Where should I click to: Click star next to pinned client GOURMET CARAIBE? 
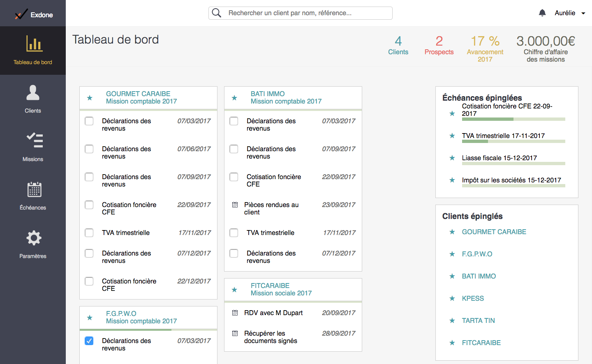coord(452,232)
